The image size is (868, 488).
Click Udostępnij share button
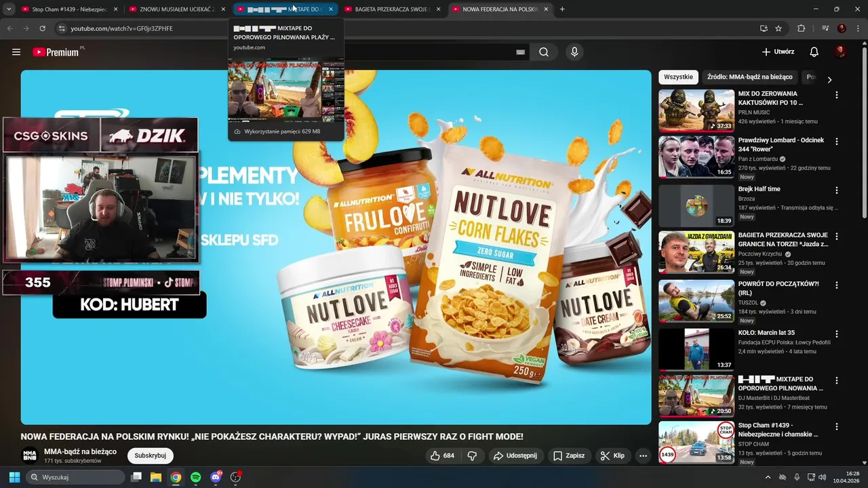coord(515,455)
